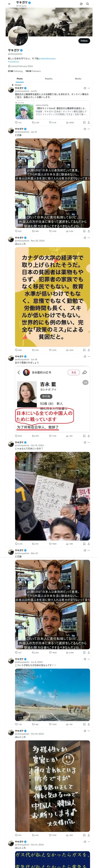The height and width of the screenshot is (868, 98).
Task: Switch to the Media tab
Action: [78, 79]
